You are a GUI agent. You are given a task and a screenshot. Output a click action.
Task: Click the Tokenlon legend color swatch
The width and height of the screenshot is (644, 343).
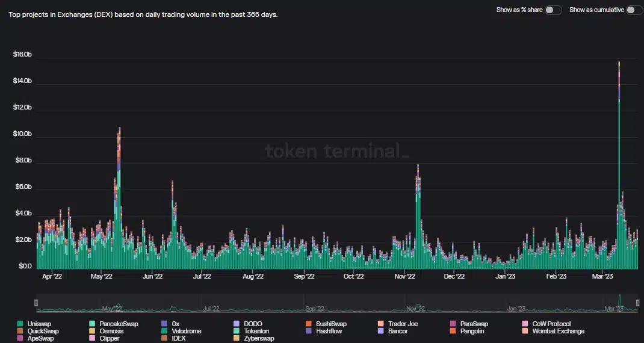click(x=236, y=331)
